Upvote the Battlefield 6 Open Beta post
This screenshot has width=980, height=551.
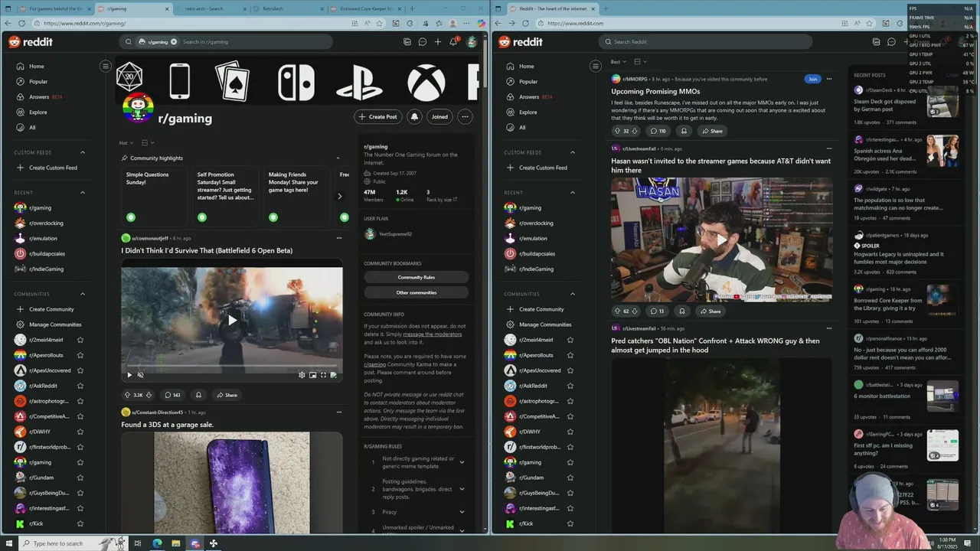(x=127, y=395)
